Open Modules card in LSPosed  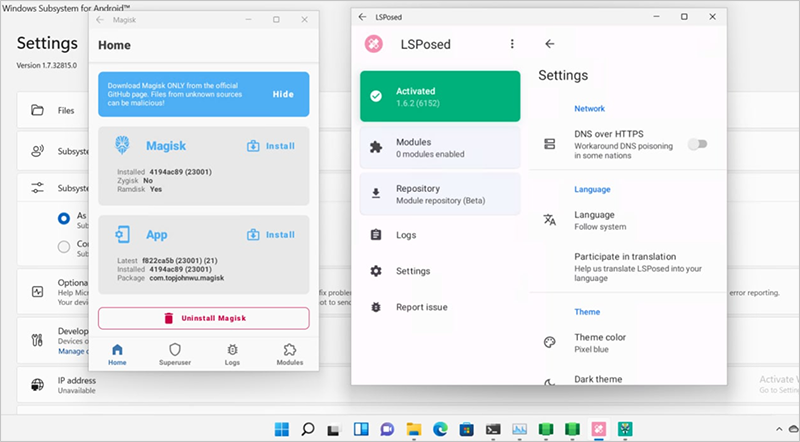tap(440, 148)
